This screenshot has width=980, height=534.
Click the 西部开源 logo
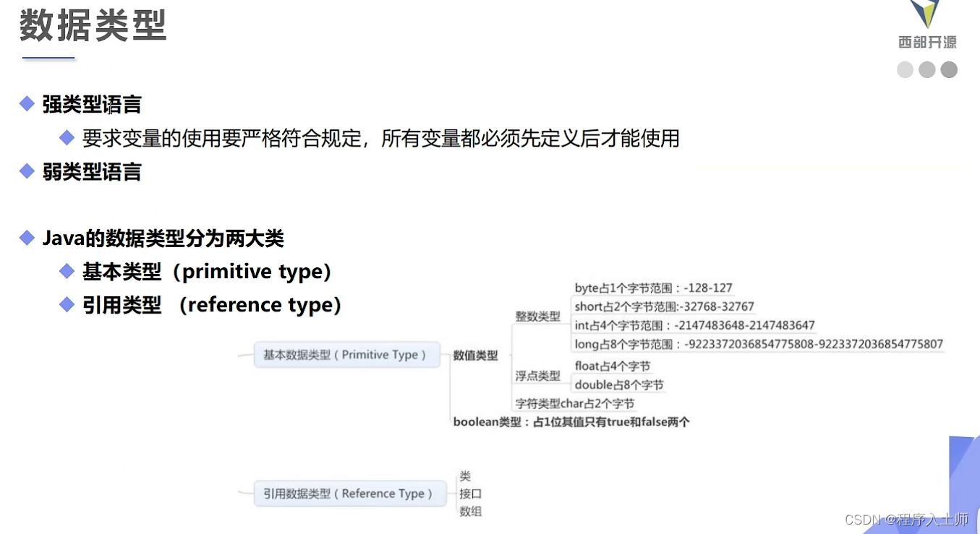tap(927, 25)
